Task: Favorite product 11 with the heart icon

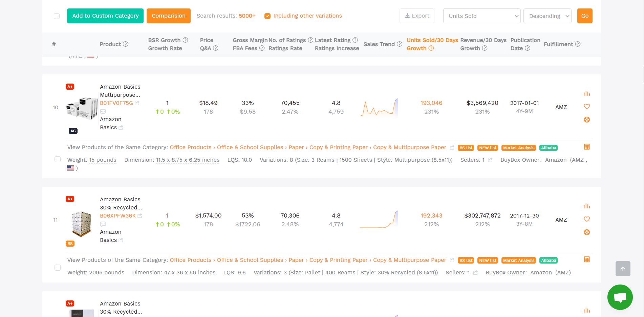Action: coord(587,219)
